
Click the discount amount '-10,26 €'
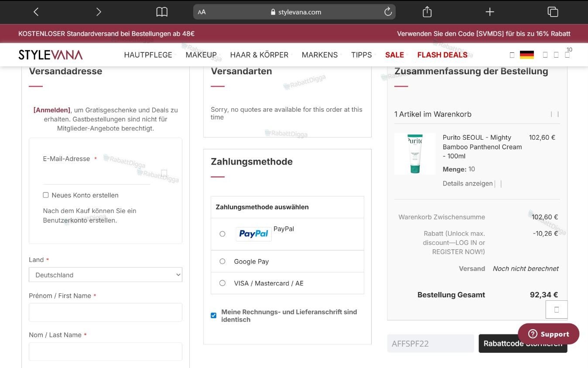(x=545, y=234)
